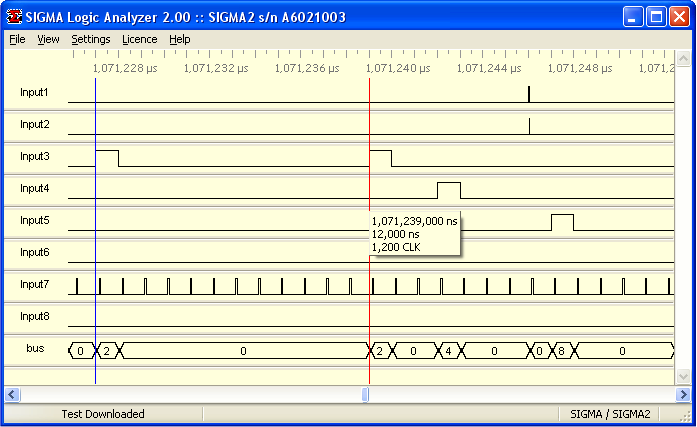Click the Input4 high pulse
This screenshot has width=697, height=427.
[x=448, y=190]
